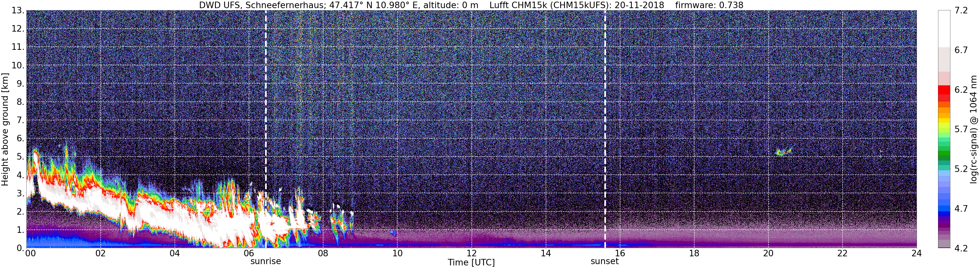Click the white top section of the colorbar
The height and width of the screenshot is (269, 980).
944,29
